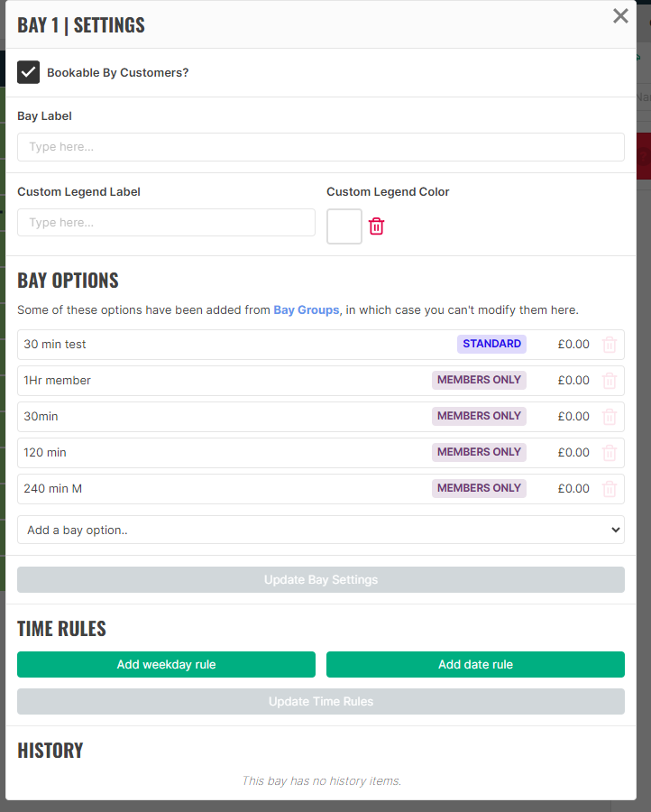The width and height of the screenshot is (651, 812).
Task: Select the 1Hr member option row
Action: coord(321,381)
